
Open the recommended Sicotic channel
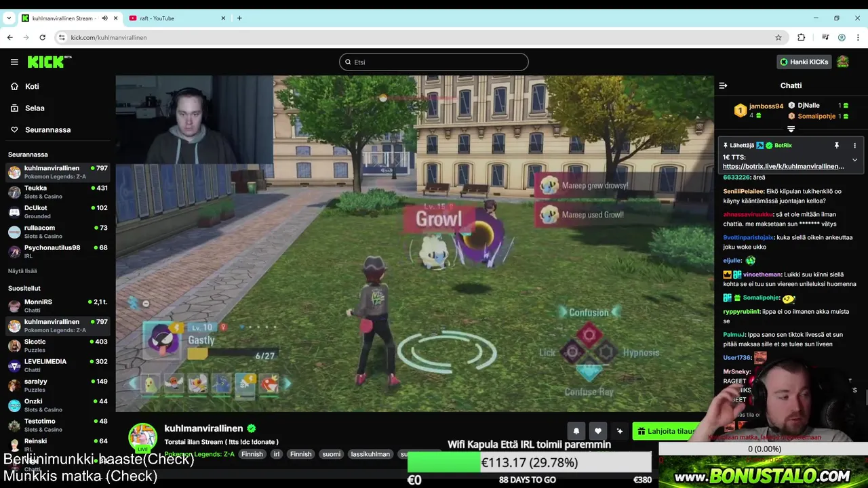(58, 346)
